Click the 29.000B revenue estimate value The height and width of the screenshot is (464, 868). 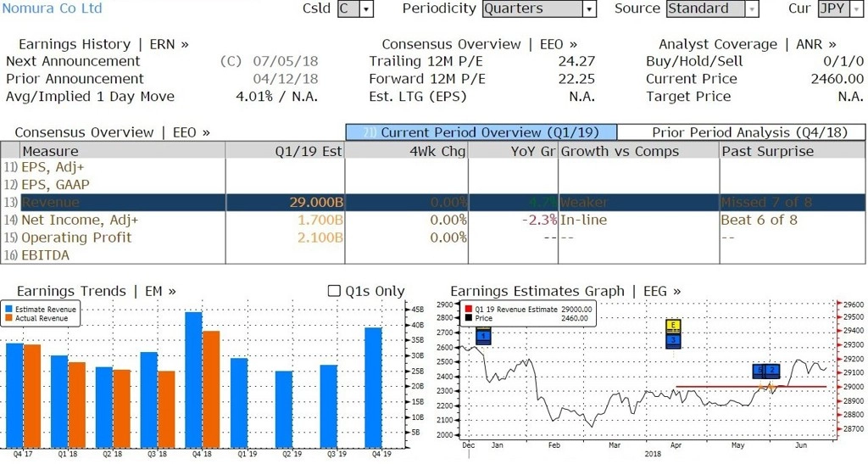tap(316, 202)
